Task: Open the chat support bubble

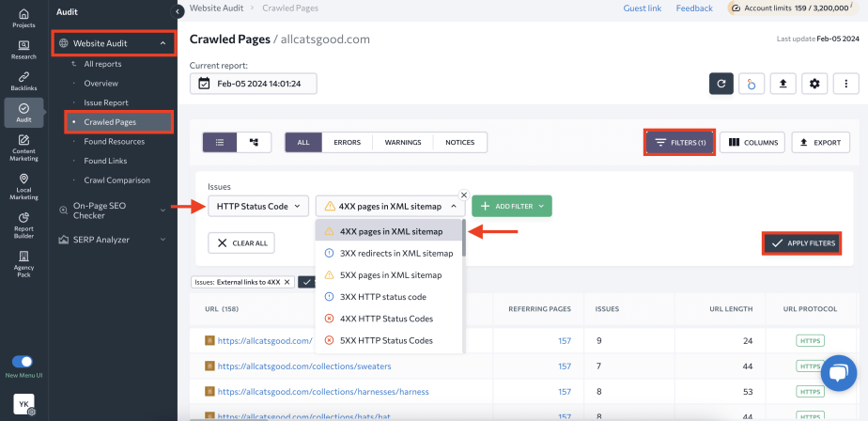Action: 836,373
